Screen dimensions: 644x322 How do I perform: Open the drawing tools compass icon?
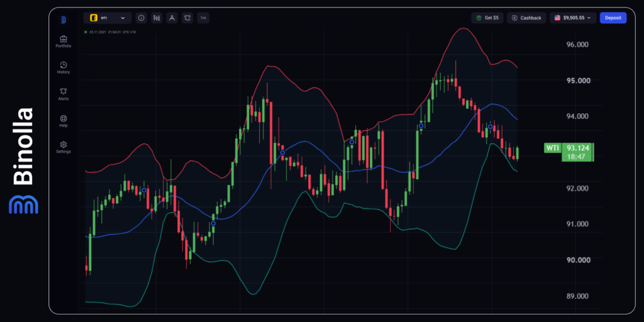(x=172, y=18)
